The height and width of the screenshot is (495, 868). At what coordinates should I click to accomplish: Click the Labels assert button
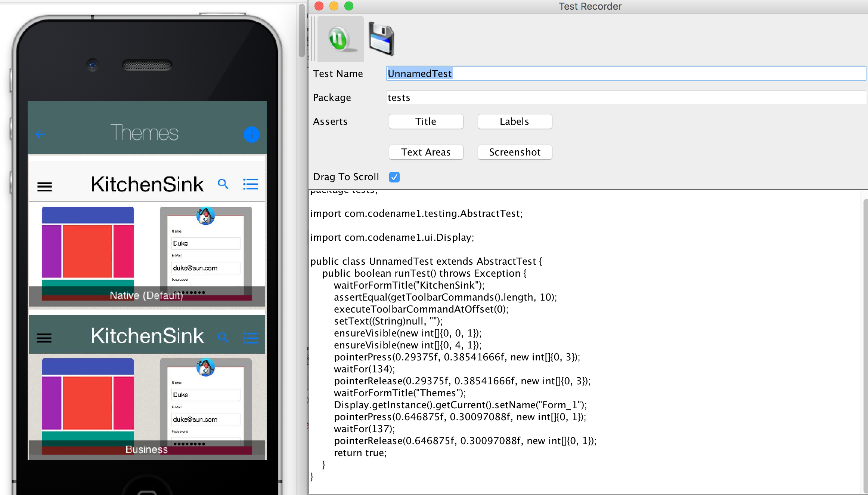(515, 121)
